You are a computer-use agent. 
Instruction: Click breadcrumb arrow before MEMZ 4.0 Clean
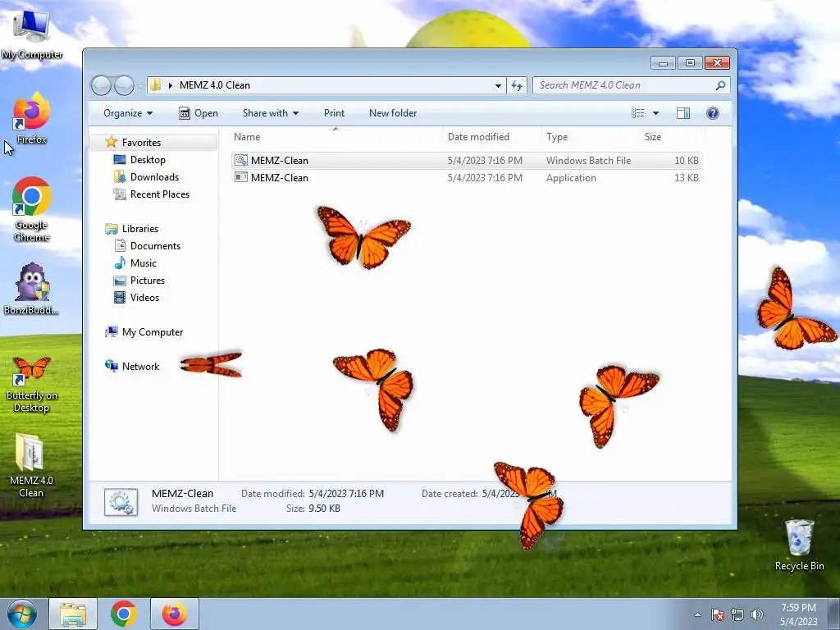point(171,85)
